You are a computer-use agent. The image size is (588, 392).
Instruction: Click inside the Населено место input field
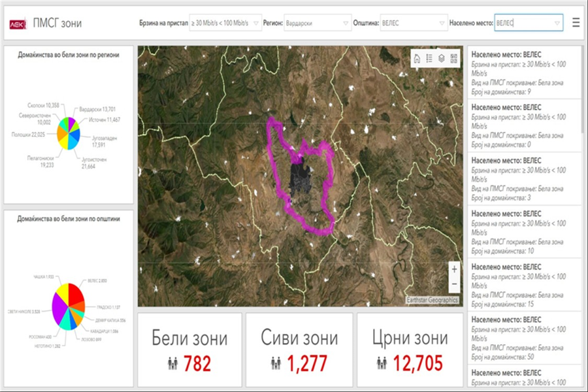[x=529, y=23]
